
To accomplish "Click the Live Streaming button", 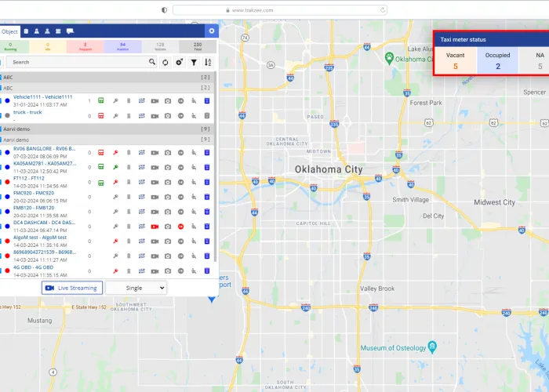I will [72, 288].
